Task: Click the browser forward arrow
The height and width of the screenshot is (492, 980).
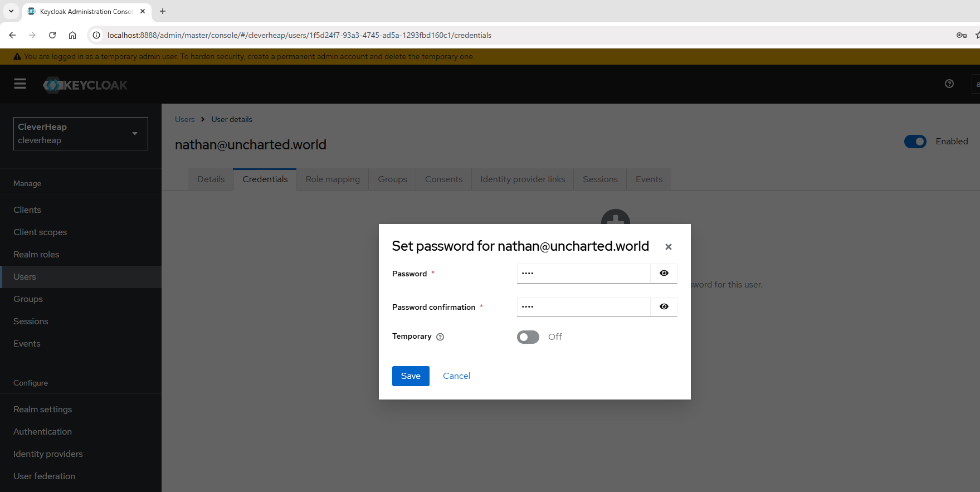Action: point(32,35)
